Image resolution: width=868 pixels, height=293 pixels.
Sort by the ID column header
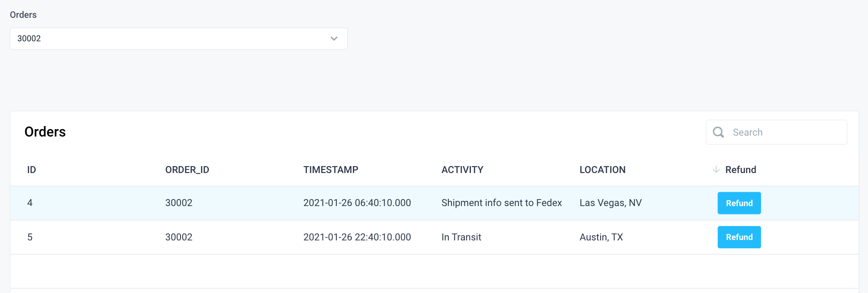(32, 170)
